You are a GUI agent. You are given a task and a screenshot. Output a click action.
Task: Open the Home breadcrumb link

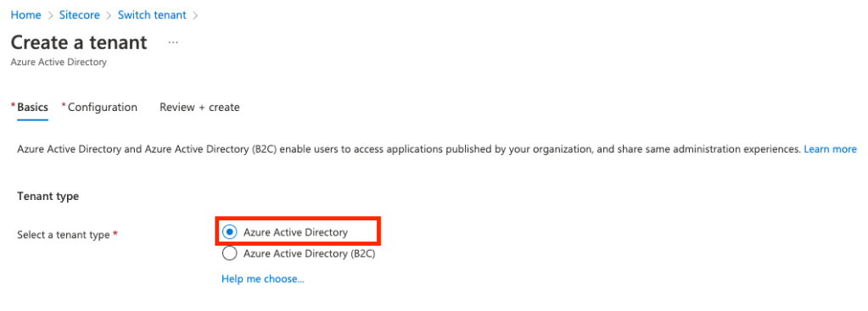tap(26, 15)
